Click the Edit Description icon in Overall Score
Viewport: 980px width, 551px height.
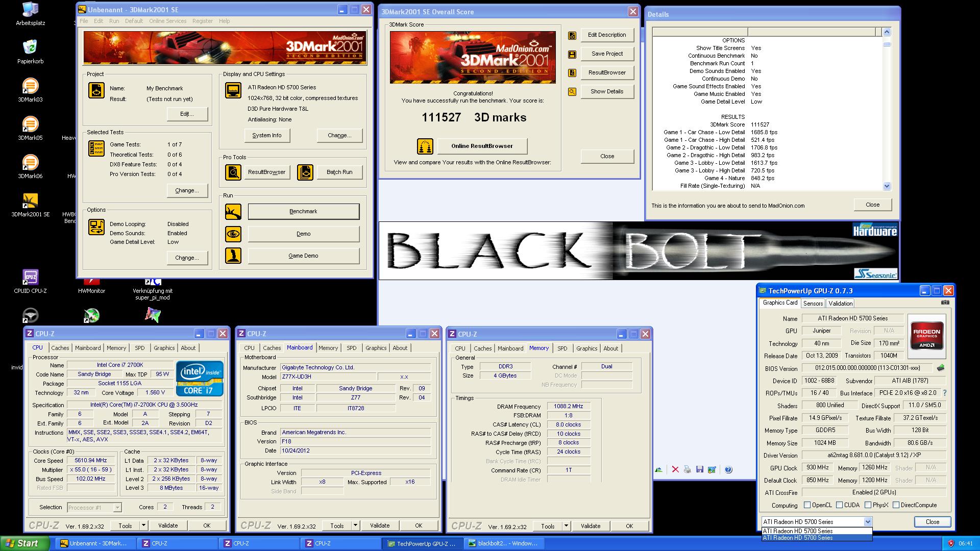point(572,35)
